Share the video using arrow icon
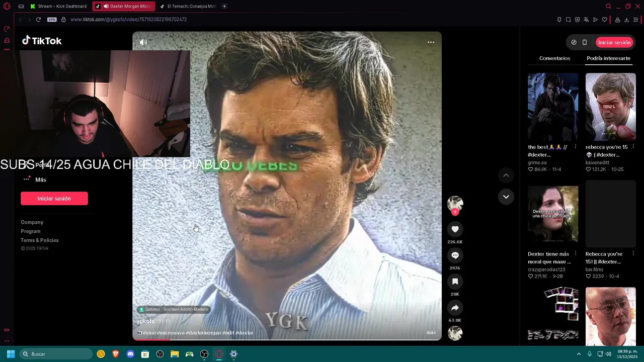This screenshot has width=644, height=362. click(x=455, y=308)
